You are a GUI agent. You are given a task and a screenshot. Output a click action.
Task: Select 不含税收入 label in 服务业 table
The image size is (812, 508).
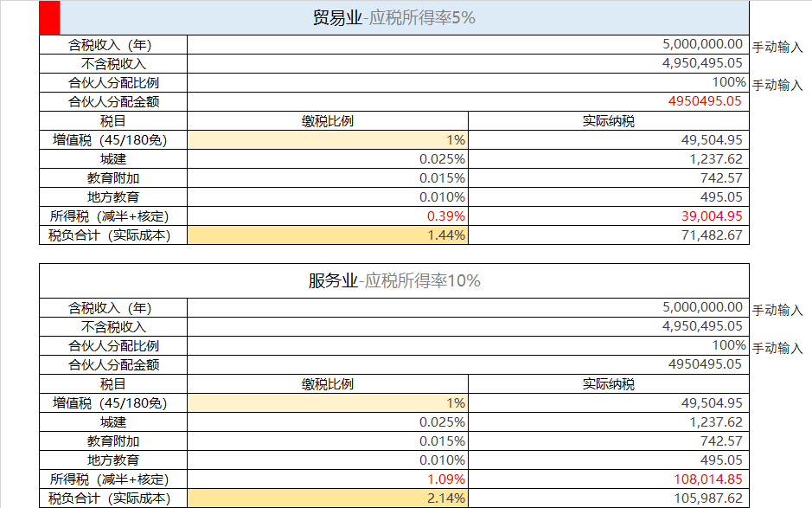coord(113,326)
